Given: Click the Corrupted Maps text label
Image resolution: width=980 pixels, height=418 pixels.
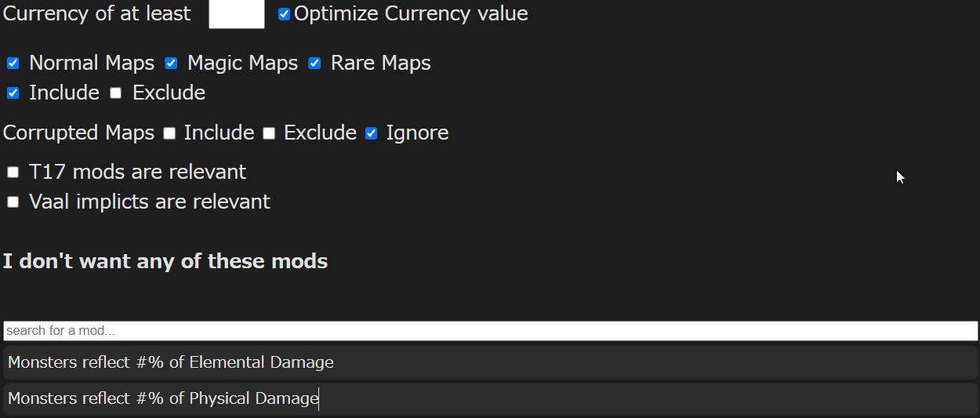Looking at the screenshot, I should point(78,133).
